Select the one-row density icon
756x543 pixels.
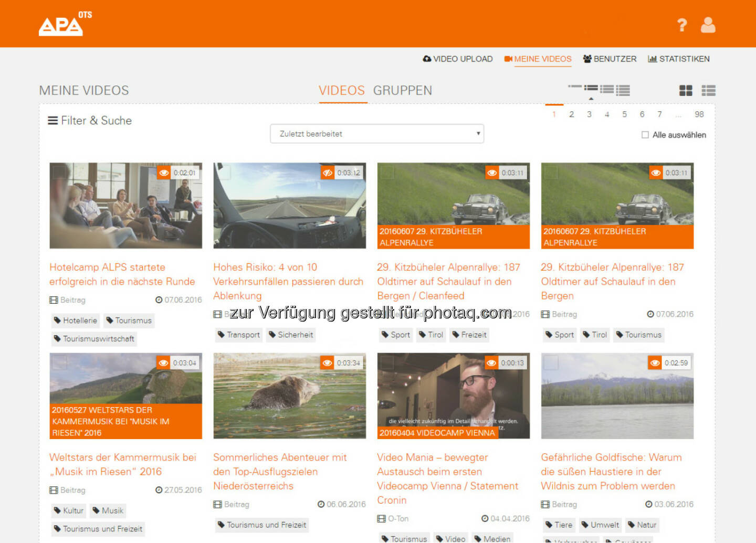[575, 87]
